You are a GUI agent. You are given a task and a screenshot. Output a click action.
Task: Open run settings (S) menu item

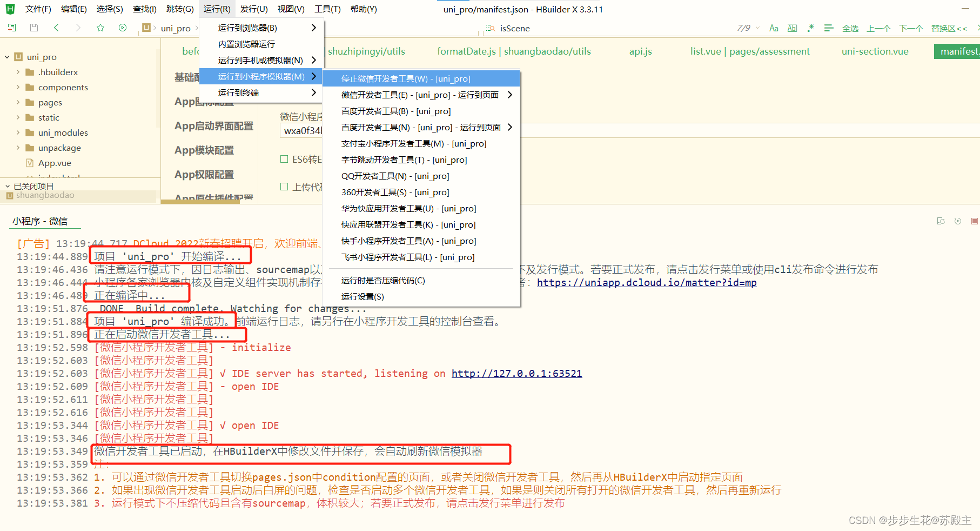tap(421, 296)
